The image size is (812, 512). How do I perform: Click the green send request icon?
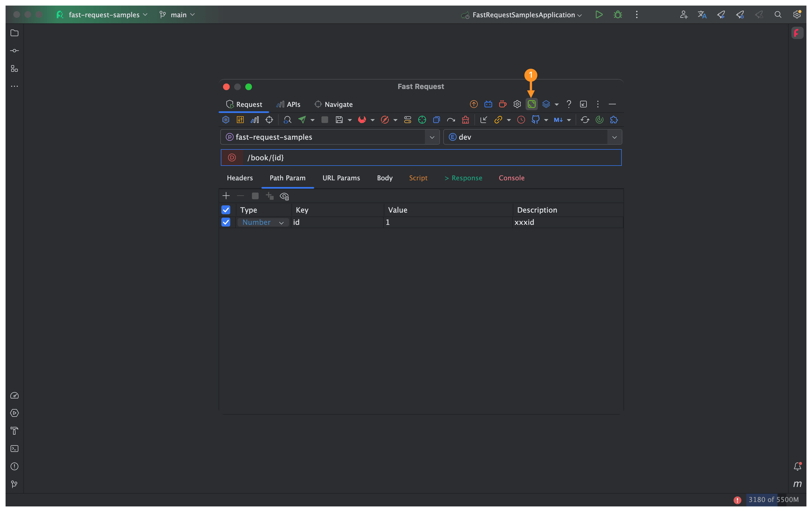click(302, 120)
